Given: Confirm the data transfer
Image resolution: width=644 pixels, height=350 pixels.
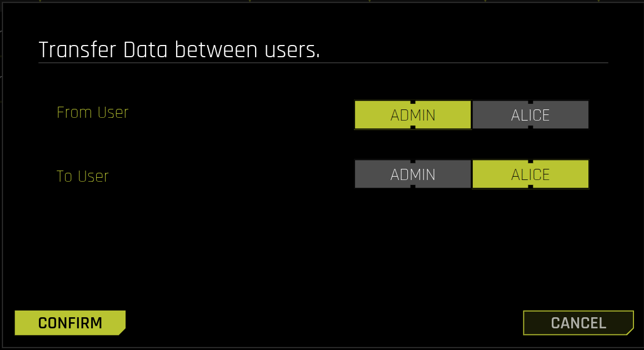Looking at the screenshot, I should click(69, 323).
